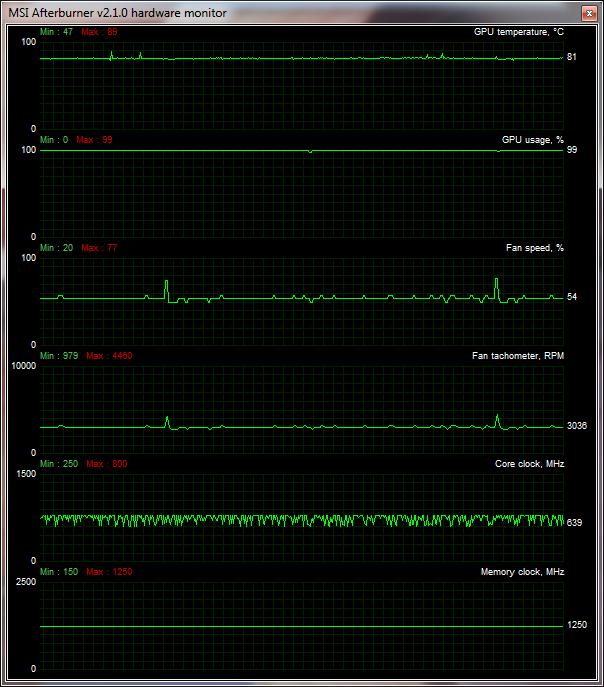Click 'Max : 1250' on the memory clock graph
Viewport: 604px width, 687px height.
[109, 571]
